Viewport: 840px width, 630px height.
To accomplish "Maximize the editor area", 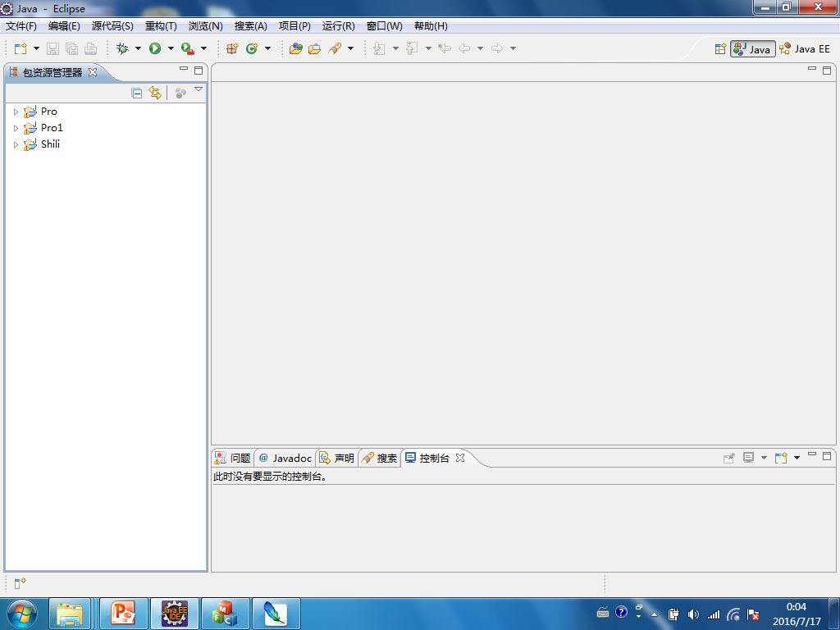I will coord(827,71).
